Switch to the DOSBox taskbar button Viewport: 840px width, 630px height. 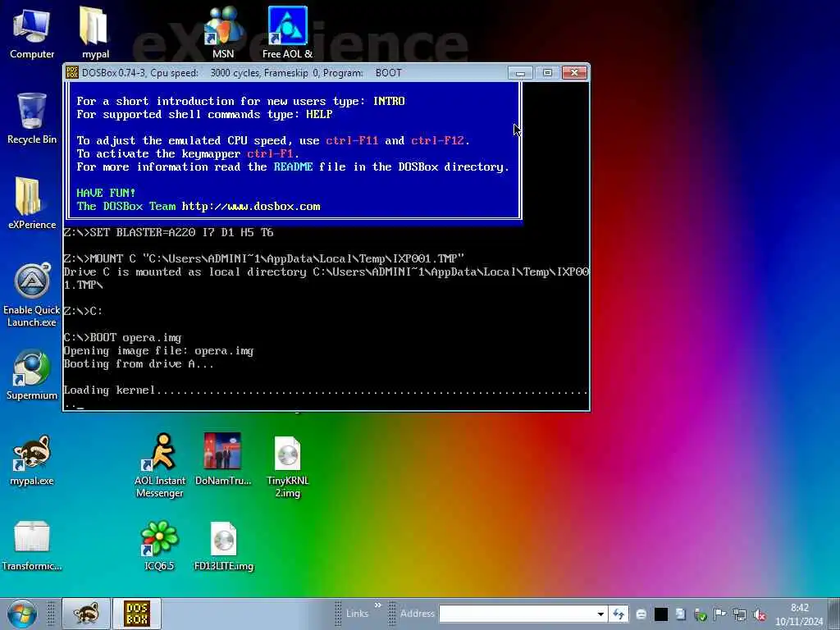pos(137,614)
